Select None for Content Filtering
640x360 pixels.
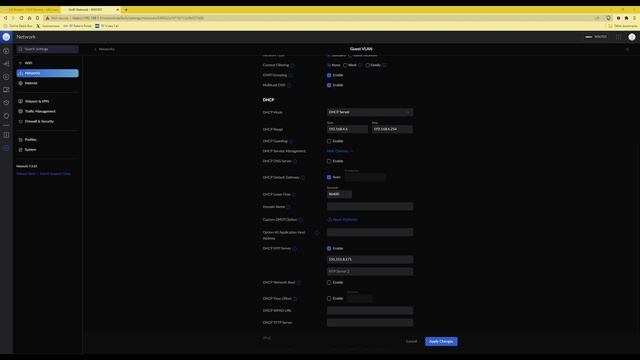tap(329, 65)
